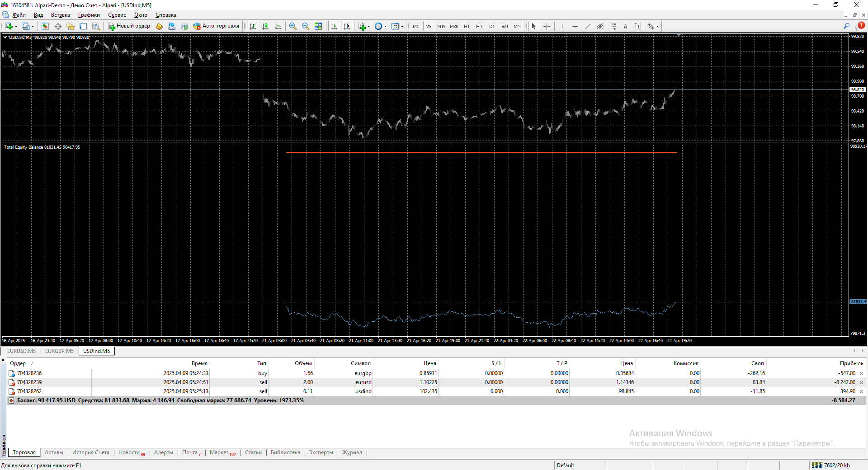Open the История Счета tab
868x470 pixels.
pos(91,452)
